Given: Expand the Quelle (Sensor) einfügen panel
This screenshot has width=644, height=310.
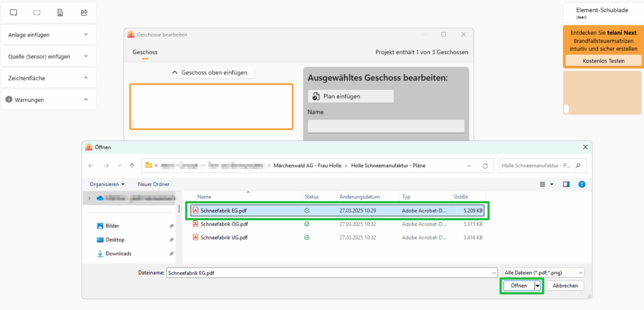Looking at the screenshot, I should coord(48,57).
